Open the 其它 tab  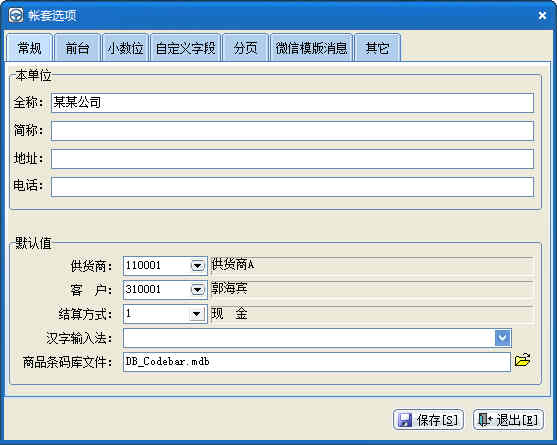coord(377,48)
